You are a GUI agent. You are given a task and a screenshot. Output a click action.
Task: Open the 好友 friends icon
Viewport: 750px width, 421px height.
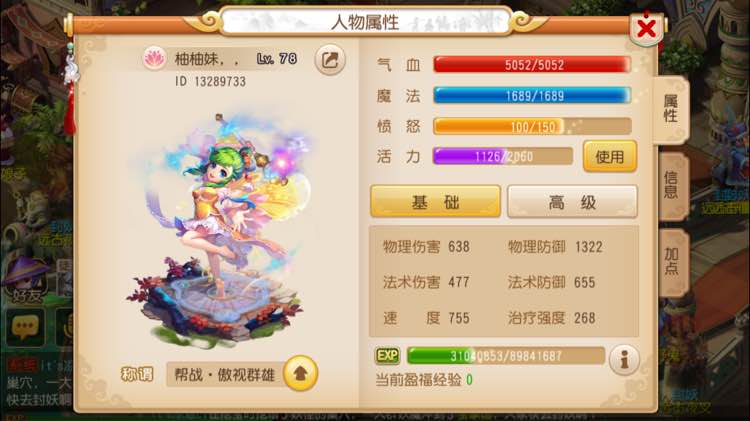click(27, 281)
